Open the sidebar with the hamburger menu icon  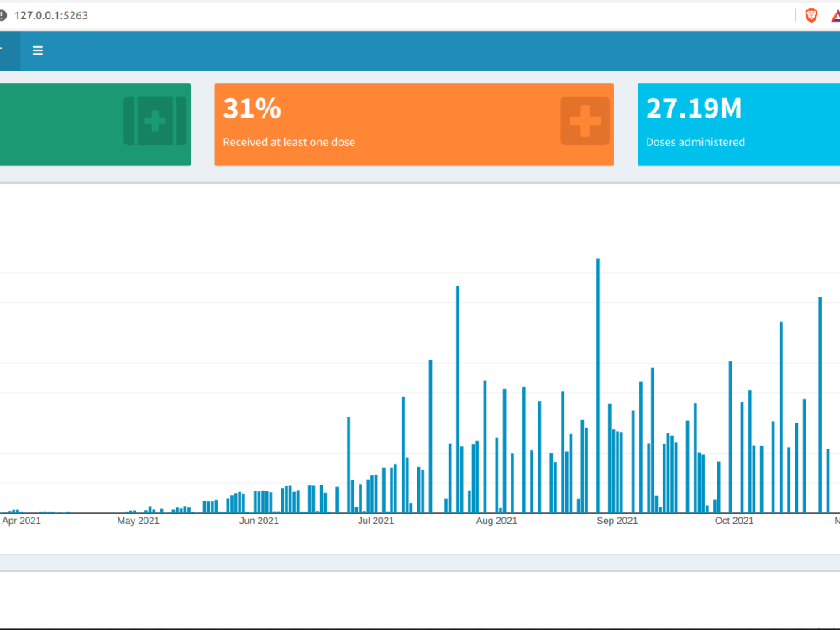click(37, 50)
